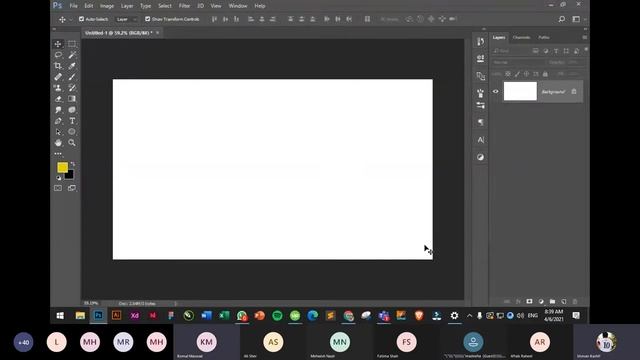The image size is (640, 360).
Task: Open the History panel icon
Action: pyautogui.click(x=480, y=41)
